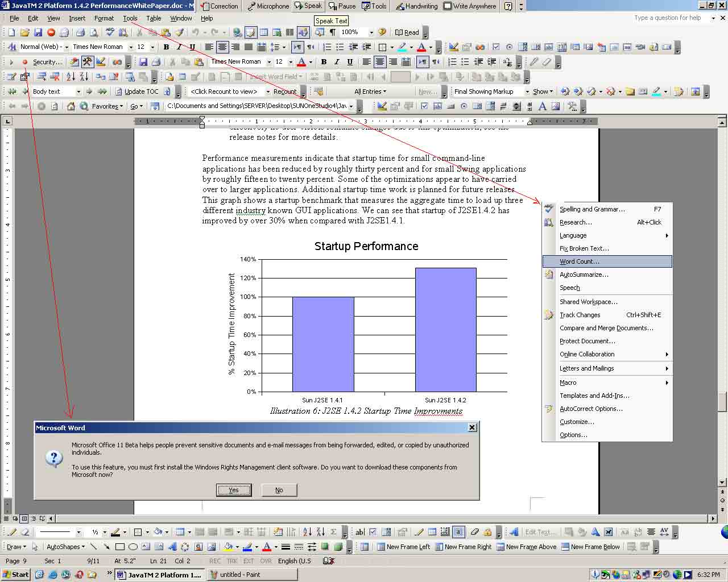728x582 pixels.
Task: Create a new blank document icon
Action: pyautogui.click(x=11, y=32)
